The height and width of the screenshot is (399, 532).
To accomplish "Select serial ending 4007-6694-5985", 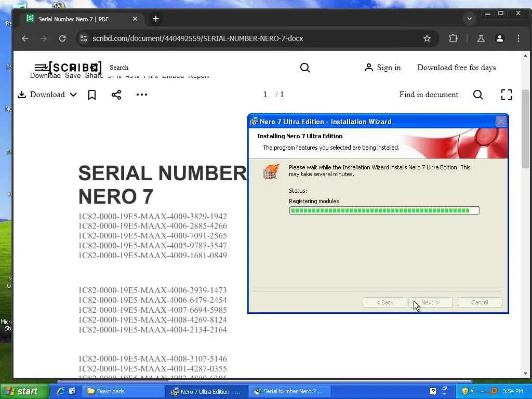I will [x=153, y=310].
